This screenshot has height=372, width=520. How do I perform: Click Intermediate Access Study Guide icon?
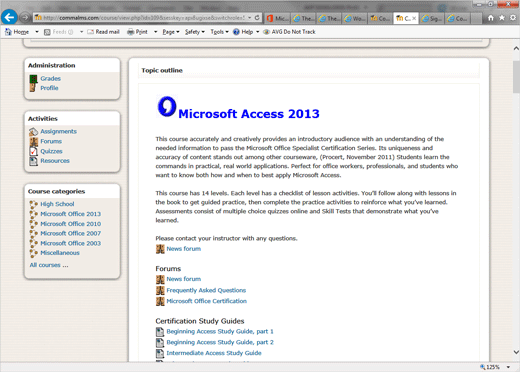(160, 353)
